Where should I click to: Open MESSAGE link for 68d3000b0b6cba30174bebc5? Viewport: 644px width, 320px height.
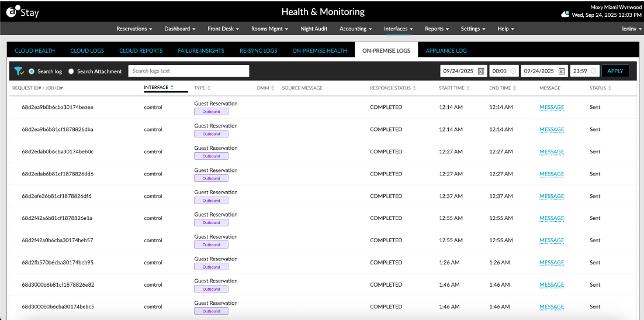[x=552, y=307]
